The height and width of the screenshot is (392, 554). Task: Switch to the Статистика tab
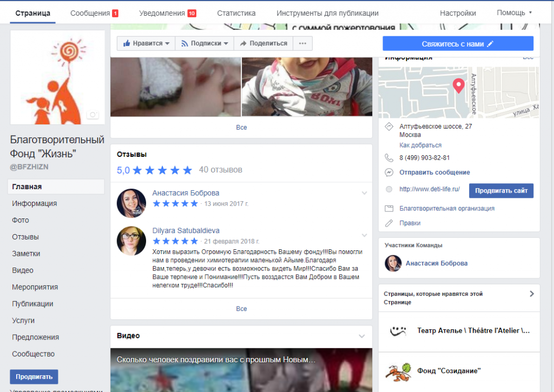tap(236, 13)
